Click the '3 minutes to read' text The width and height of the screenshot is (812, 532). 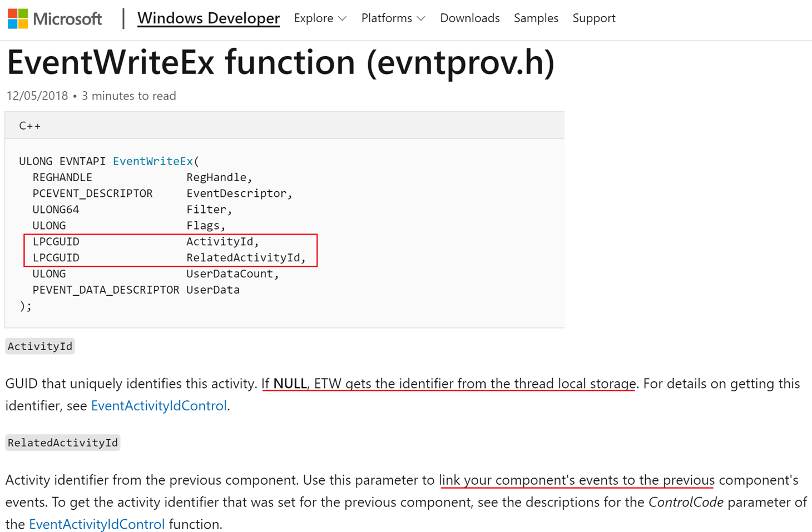[x=128, y=96]
